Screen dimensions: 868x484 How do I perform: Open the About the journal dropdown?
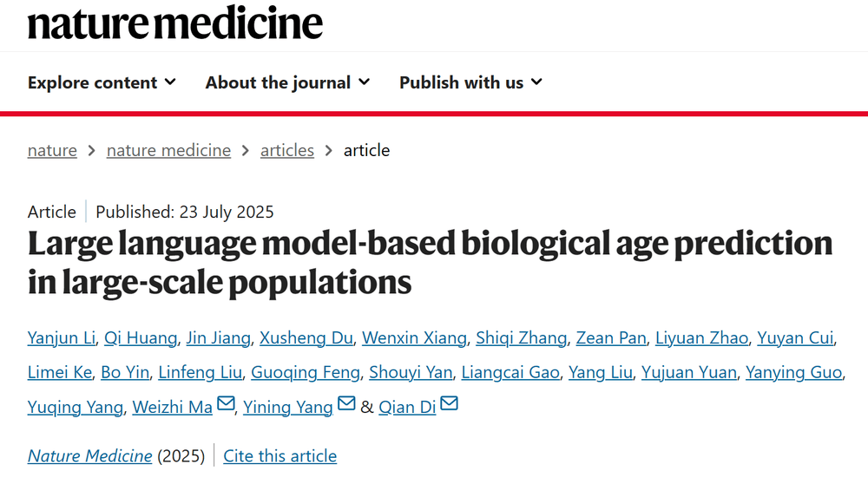click(287, 82)
